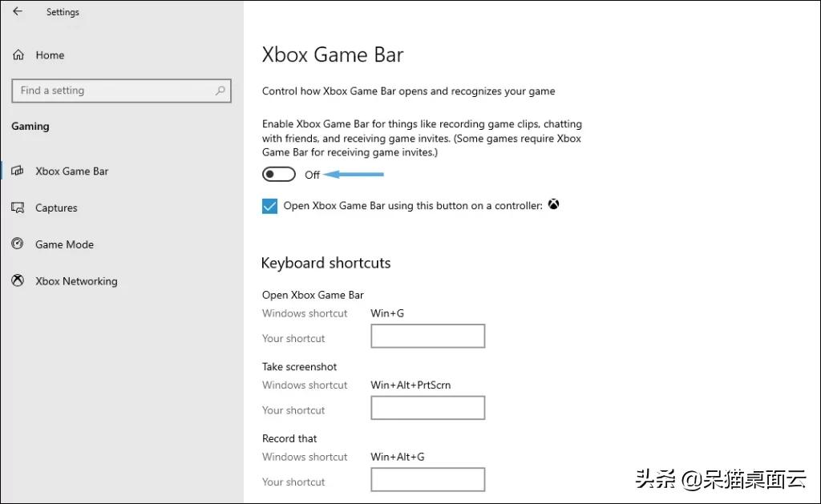Click the Home house icon
Screen dimensions: 821x504
(18, 55)
